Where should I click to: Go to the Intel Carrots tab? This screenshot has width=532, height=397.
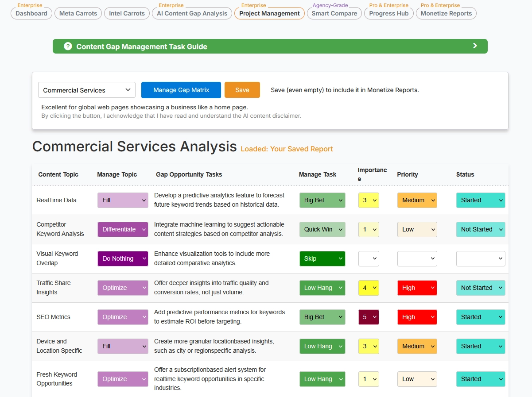pos(127,13)
